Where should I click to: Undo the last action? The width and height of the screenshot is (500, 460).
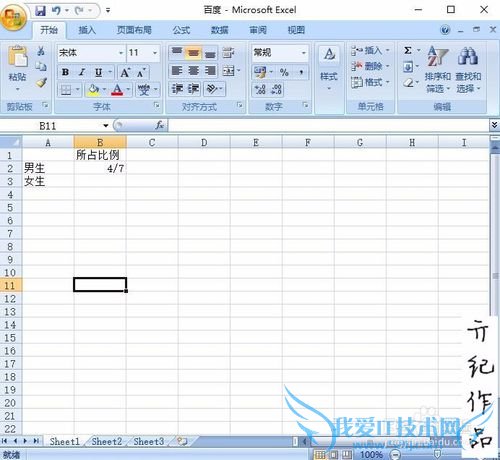(56, 11)
